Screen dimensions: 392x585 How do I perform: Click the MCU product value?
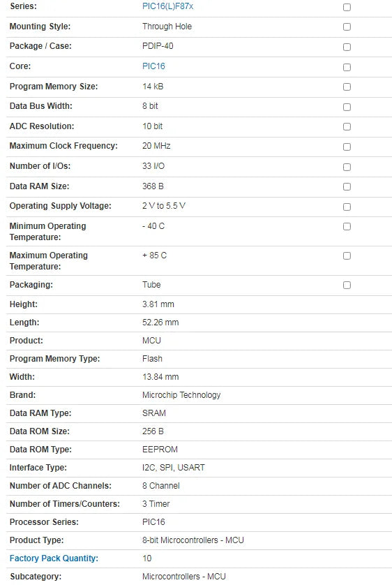(x=151, y=340)
